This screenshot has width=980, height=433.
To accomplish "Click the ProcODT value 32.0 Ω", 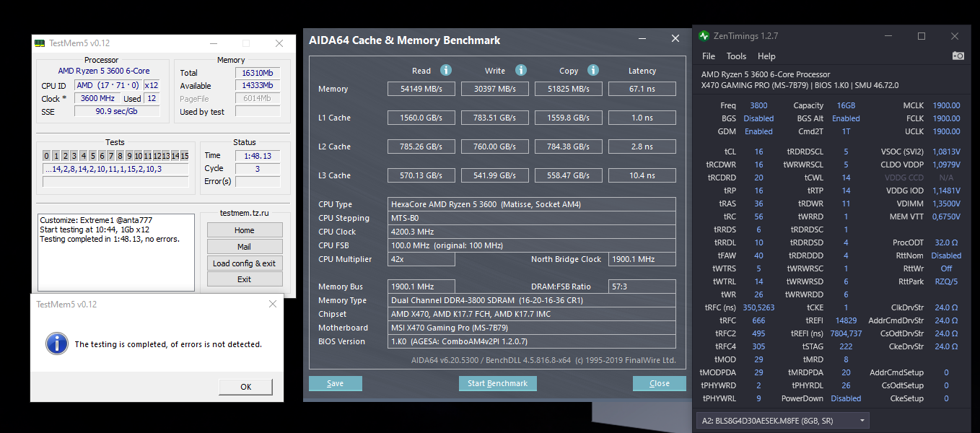I will coord(946,242).
